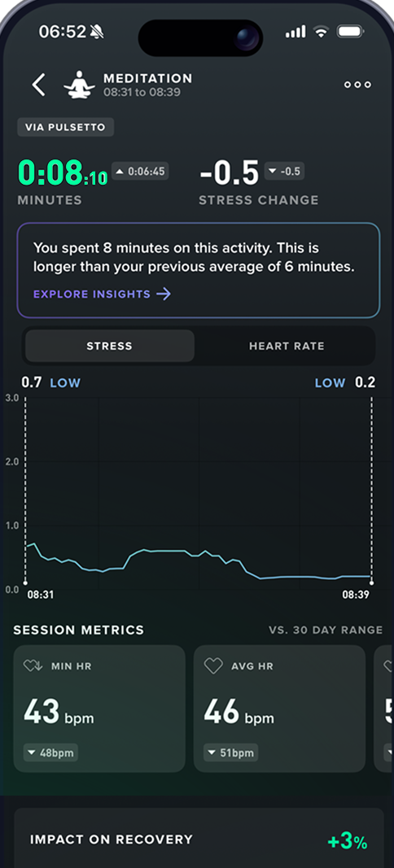Tap the 08:39 end marker on chart
394x868 pixels.
click(x=355, y=595)
